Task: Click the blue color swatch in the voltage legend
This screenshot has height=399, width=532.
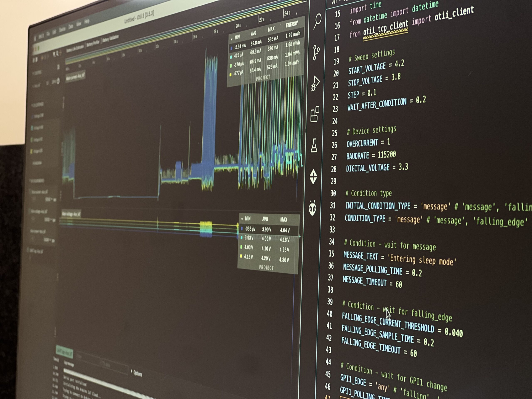Action: pyautogui.click(x=242, y=229)
